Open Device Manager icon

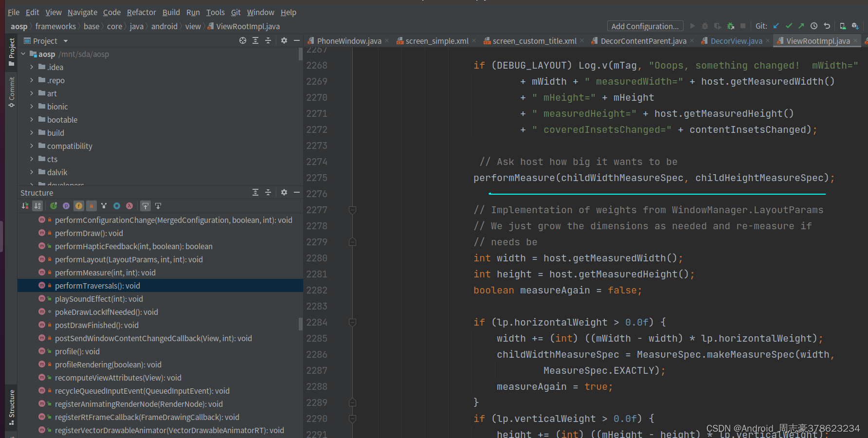843,26
